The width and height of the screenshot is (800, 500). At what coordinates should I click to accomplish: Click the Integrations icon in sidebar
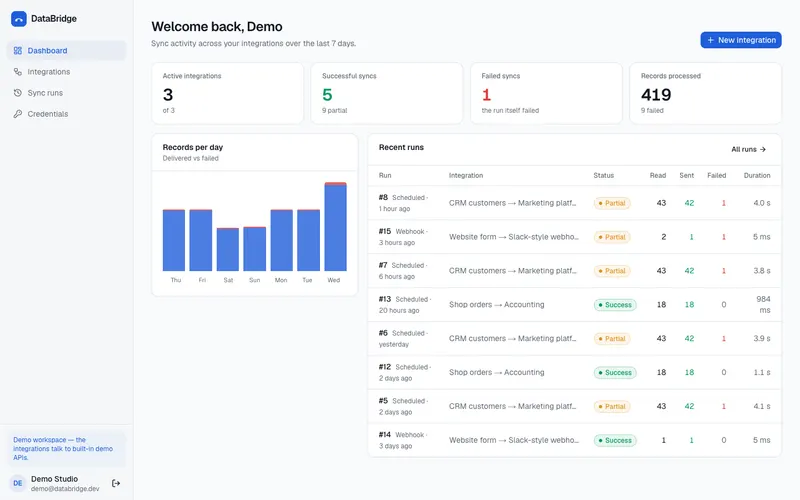[18, 72]
